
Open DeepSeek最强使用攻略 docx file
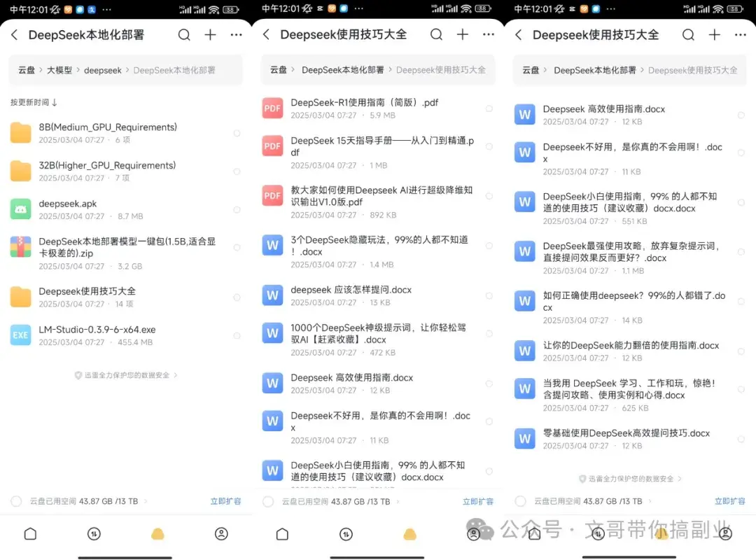click(630, 258)
